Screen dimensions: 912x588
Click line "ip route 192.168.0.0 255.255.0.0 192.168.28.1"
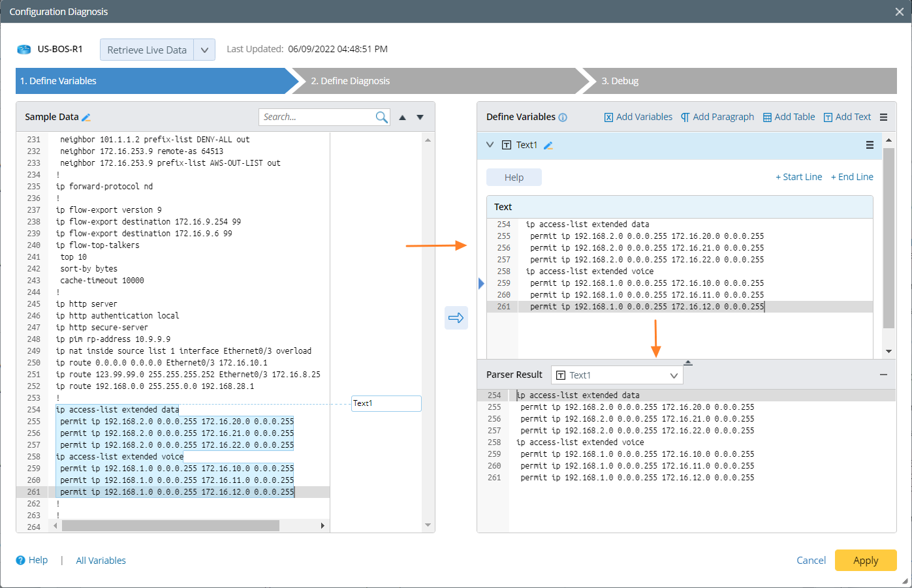point(155,386)
